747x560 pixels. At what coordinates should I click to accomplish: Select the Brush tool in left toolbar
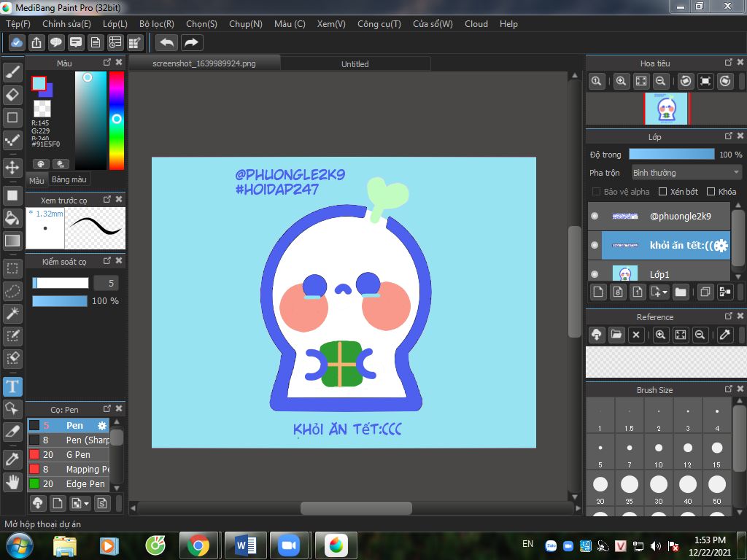click(x=13, y=72)
